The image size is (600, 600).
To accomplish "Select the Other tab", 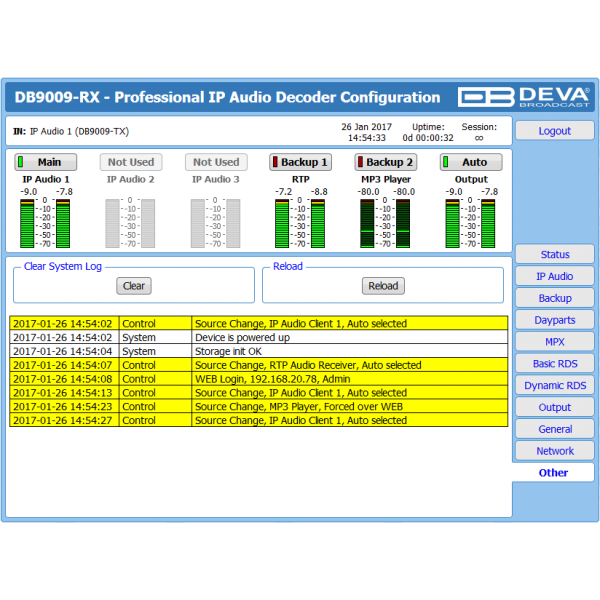I will [x=553, y=473].
